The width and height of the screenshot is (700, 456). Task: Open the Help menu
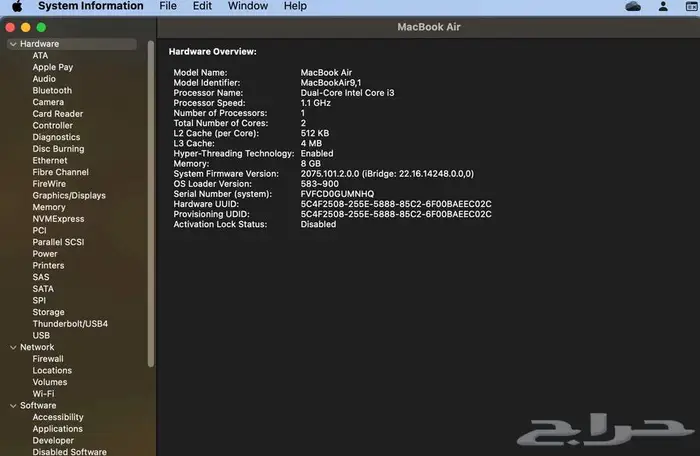click(295, 6)
